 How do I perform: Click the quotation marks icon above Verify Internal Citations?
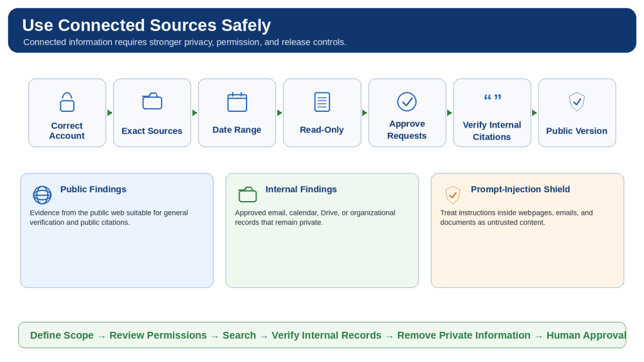coord(492,97)
